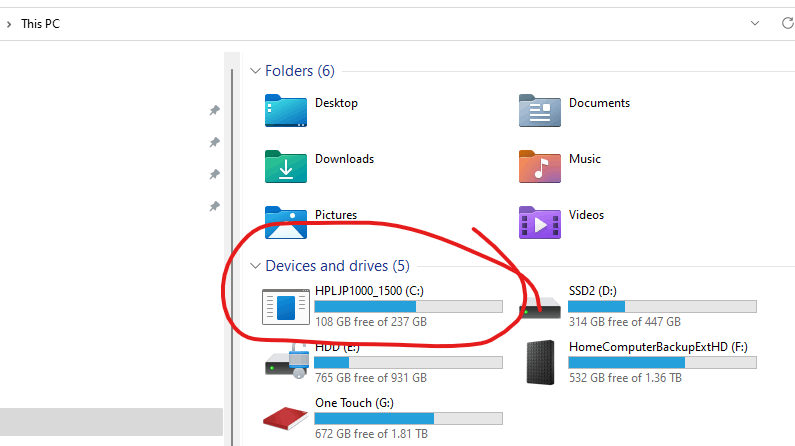Click the Downloads folder label
The width and height of the screenshot is (795, 446).
click(344, 159)
